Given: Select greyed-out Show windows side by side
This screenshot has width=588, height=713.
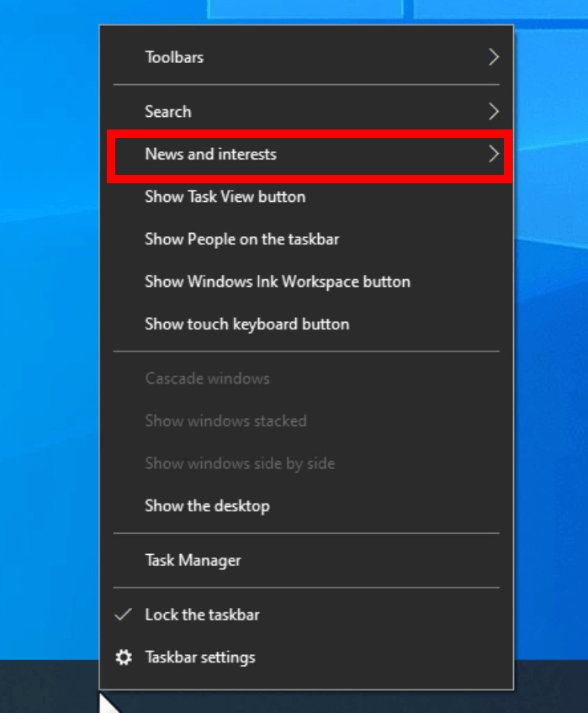Looking at the screenshot, I should point(306,463).
